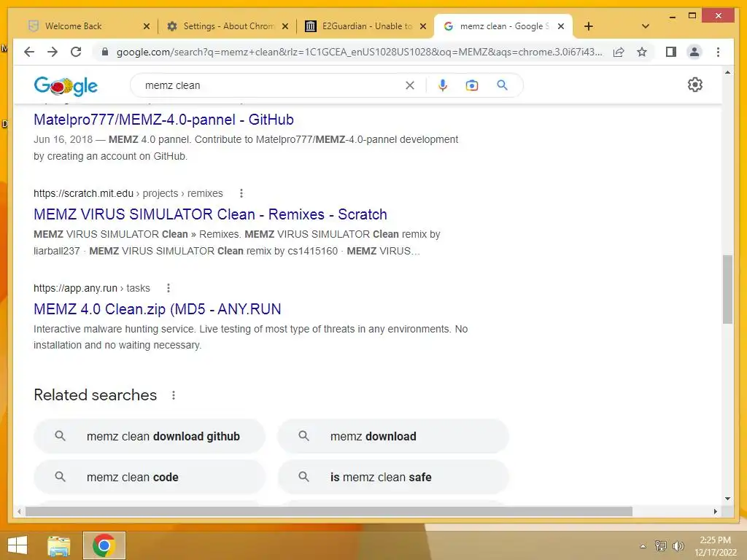Switch to the E2Guardian tab
This screenshot has width=747, height=560.
(x=365, y=26)
